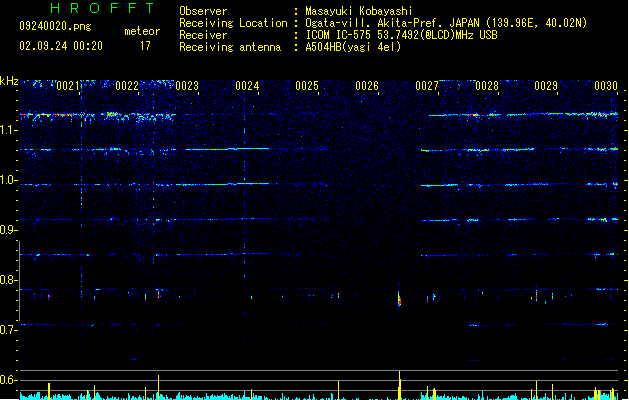Click the 0022 time marker
The image size is (629, 400).
click(127, 86)
